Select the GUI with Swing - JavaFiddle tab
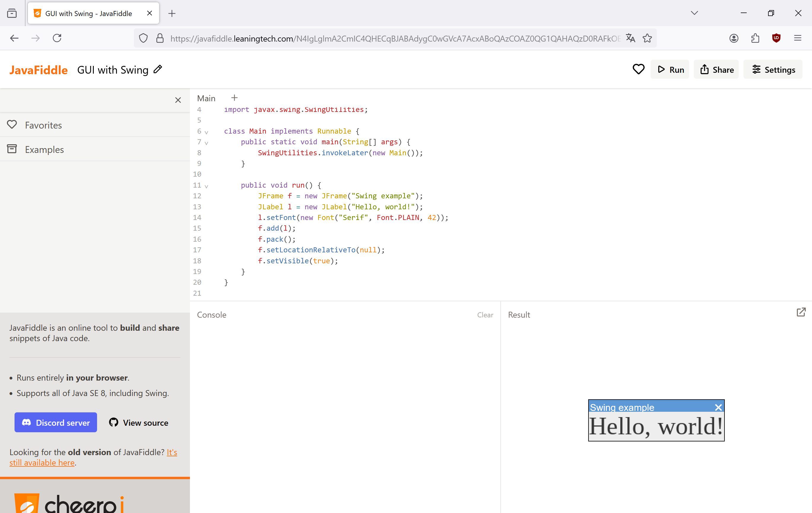812x513 pixels. point(93,13)
